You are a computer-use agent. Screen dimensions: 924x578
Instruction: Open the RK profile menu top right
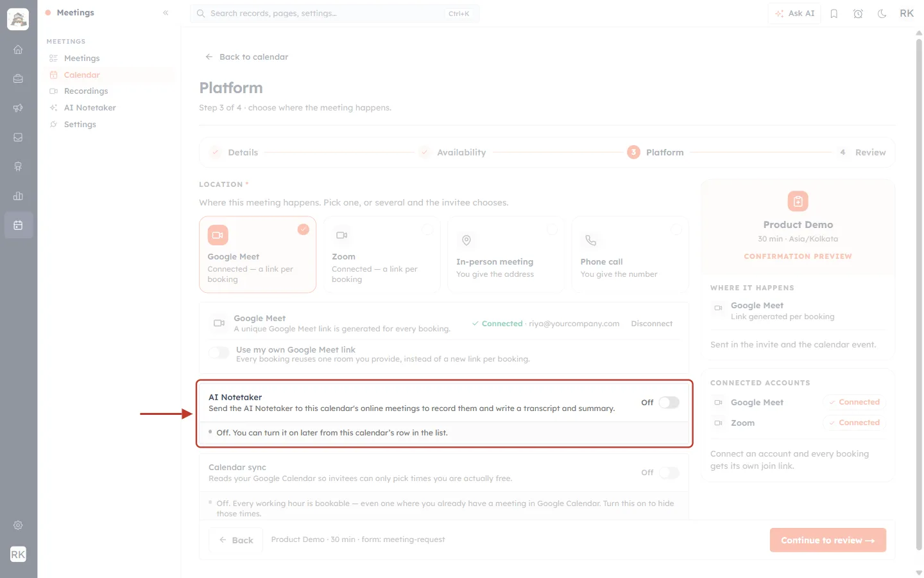907,13
